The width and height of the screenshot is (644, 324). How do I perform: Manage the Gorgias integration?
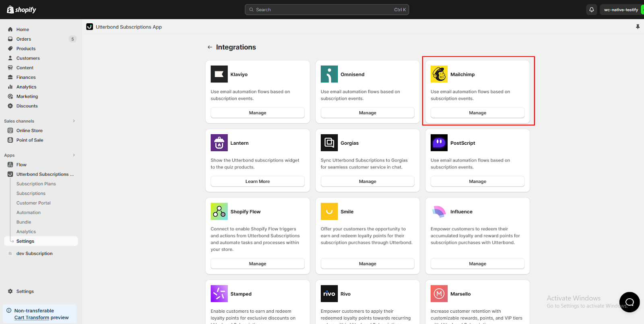click(x=367, y=181)
